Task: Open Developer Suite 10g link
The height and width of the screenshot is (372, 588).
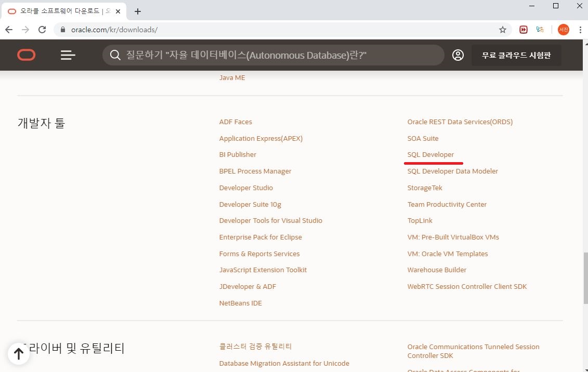Action: pyautogui.click(x=250, y=204)
